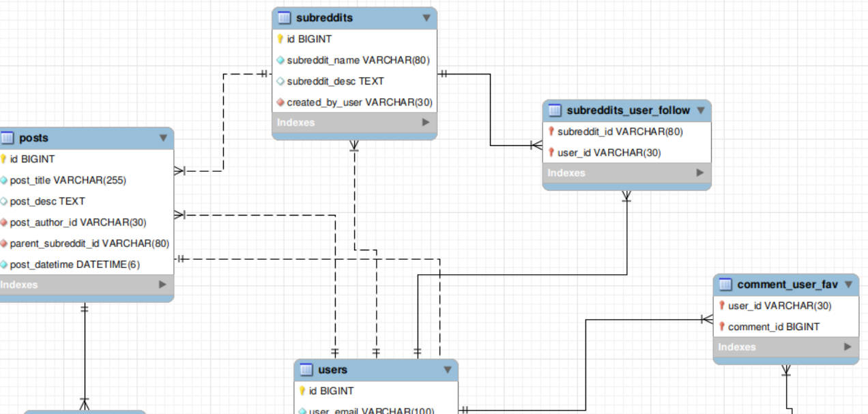868x414 pixels.
Task: Select the key icon beside subreddit_id VARCHAR(80)
Action: pyautogui.click(x=551, y=132)
